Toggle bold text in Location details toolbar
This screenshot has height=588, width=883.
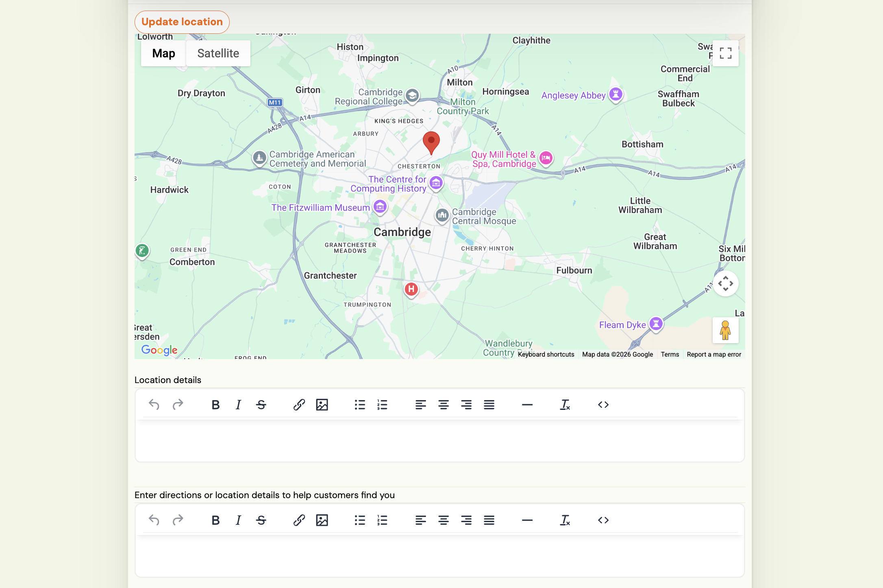coord(216,405)
